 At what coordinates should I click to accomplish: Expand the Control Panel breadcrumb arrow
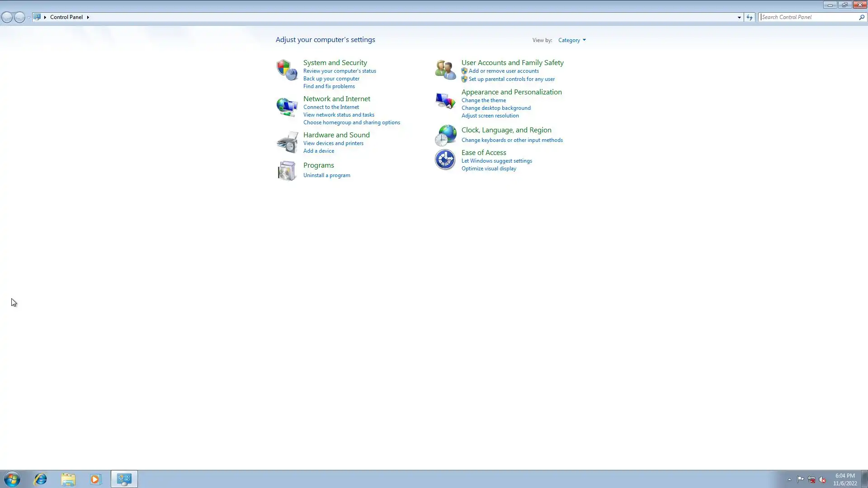88,17
